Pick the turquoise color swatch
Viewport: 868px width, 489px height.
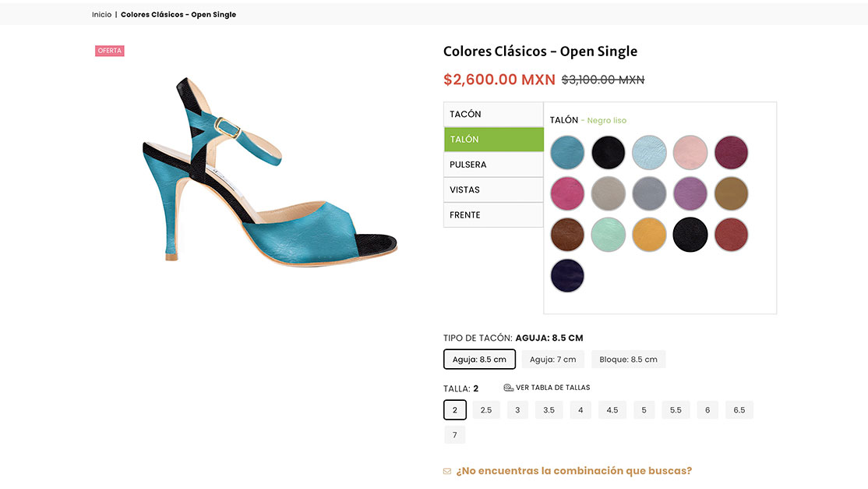567,153
